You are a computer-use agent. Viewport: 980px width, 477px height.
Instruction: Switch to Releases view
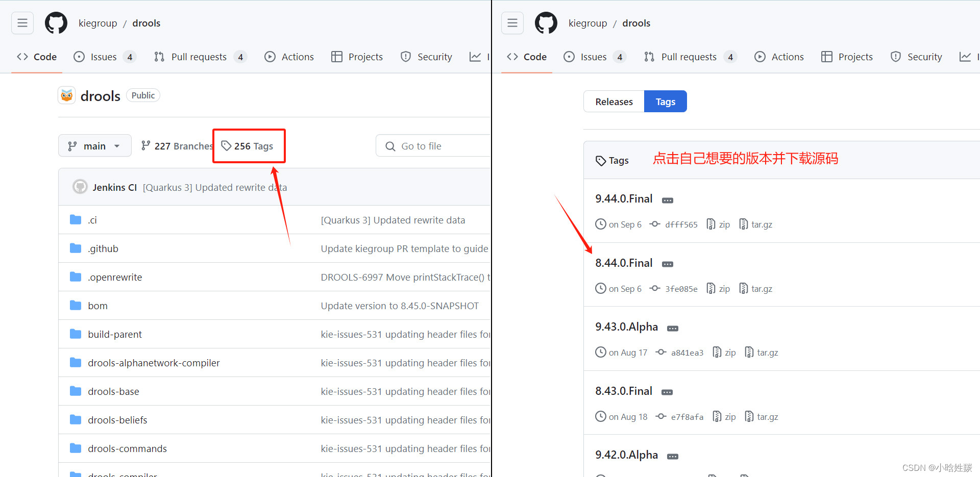(x=614, y=102)
